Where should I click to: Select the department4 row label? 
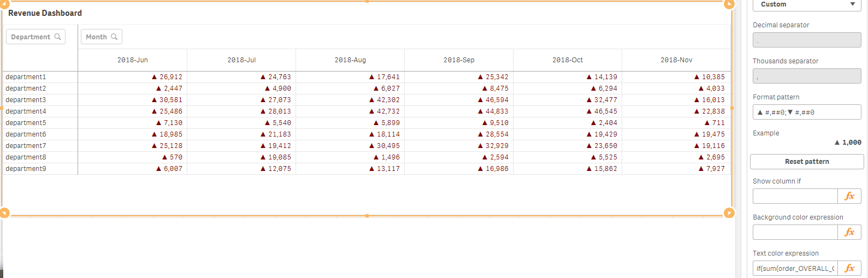coord(26,111)
